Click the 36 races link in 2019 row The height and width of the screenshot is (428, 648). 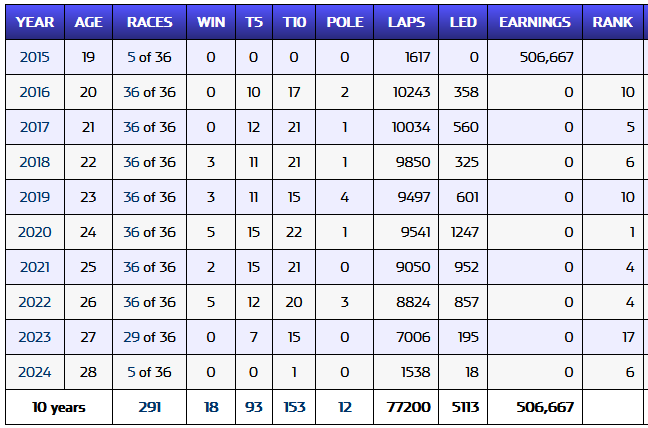click(x=131, y=197)
